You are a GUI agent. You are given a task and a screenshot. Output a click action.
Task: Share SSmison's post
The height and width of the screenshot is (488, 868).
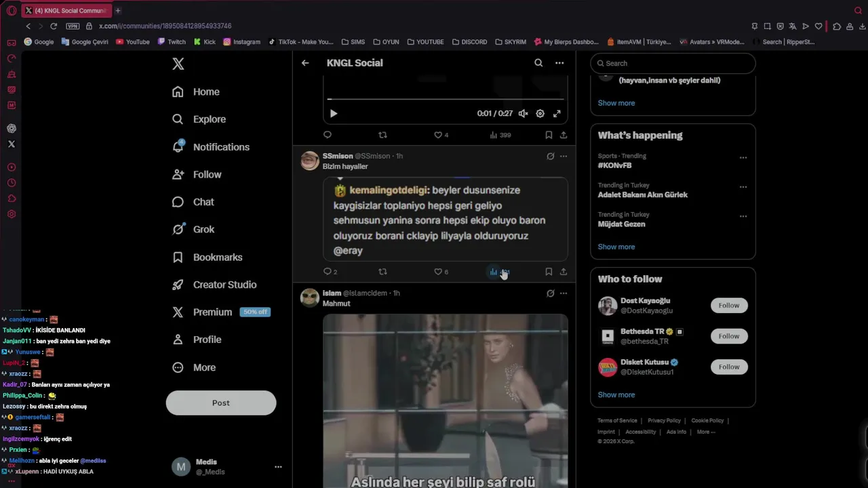coord(564,272)
